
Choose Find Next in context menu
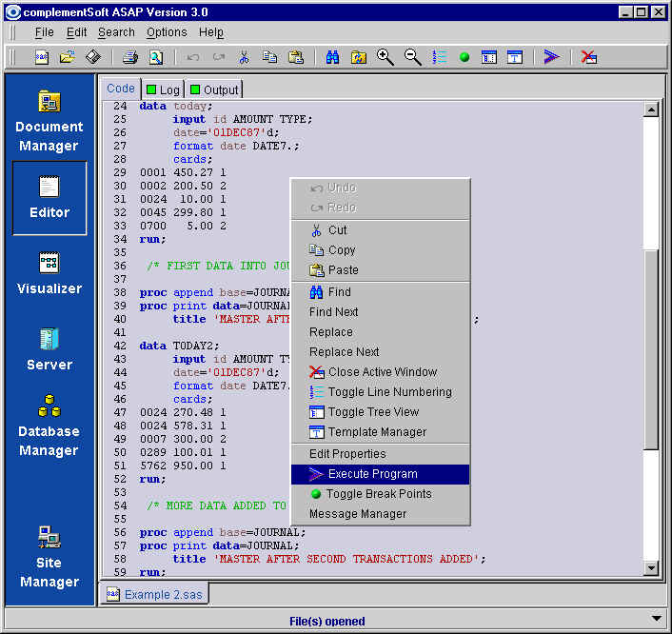click(380, 312)
